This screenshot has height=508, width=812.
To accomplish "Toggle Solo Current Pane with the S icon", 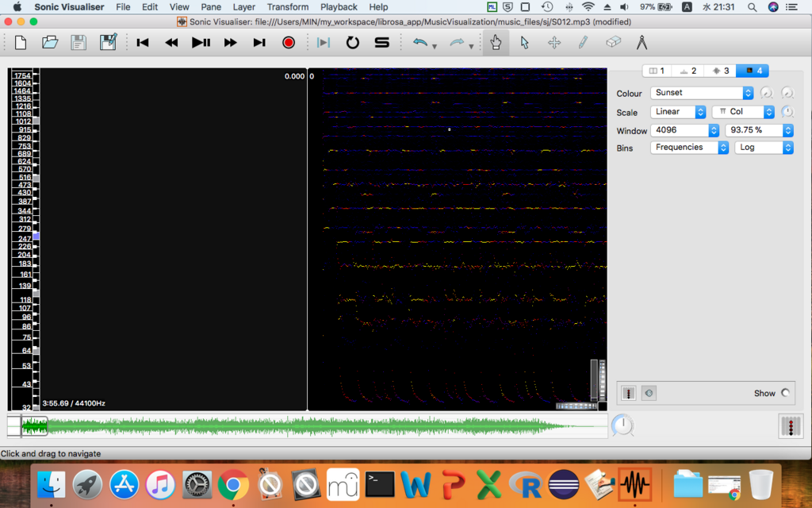I will [381, 43].
